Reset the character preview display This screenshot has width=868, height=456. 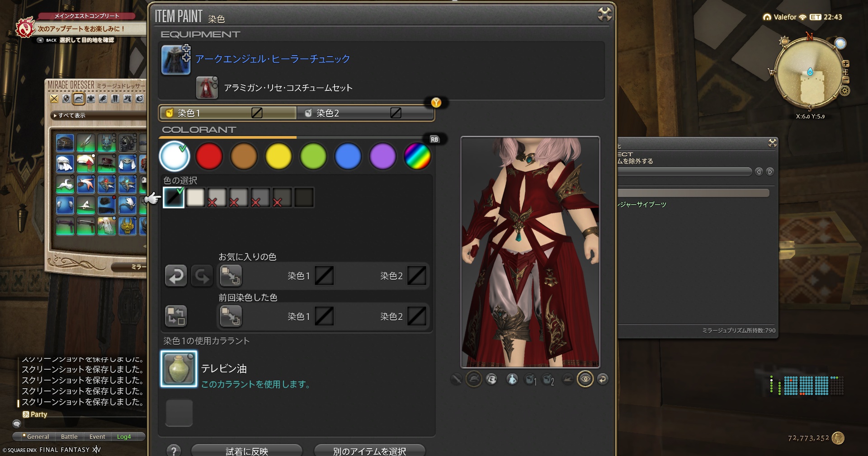(603, 379)
